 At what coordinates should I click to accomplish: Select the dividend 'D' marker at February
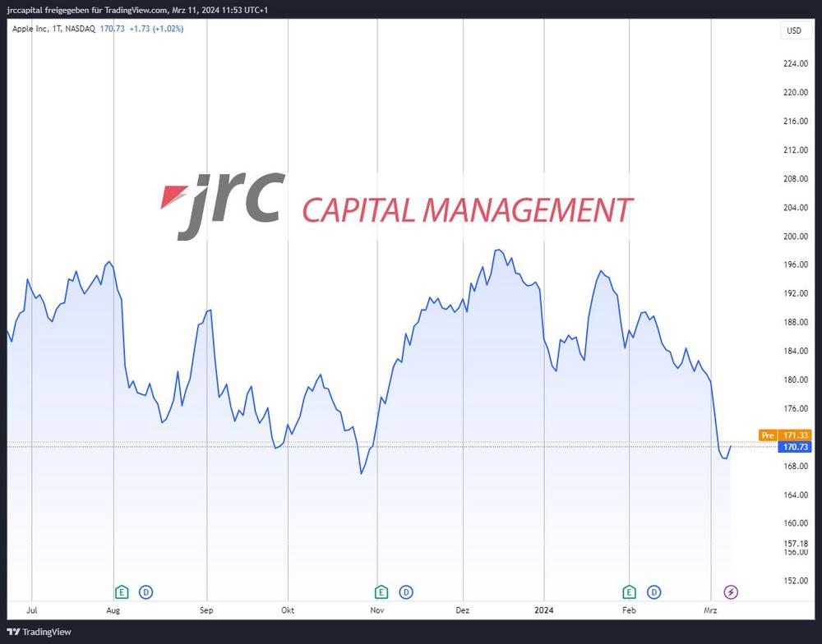pyautogui.click(x=653, y=592)
